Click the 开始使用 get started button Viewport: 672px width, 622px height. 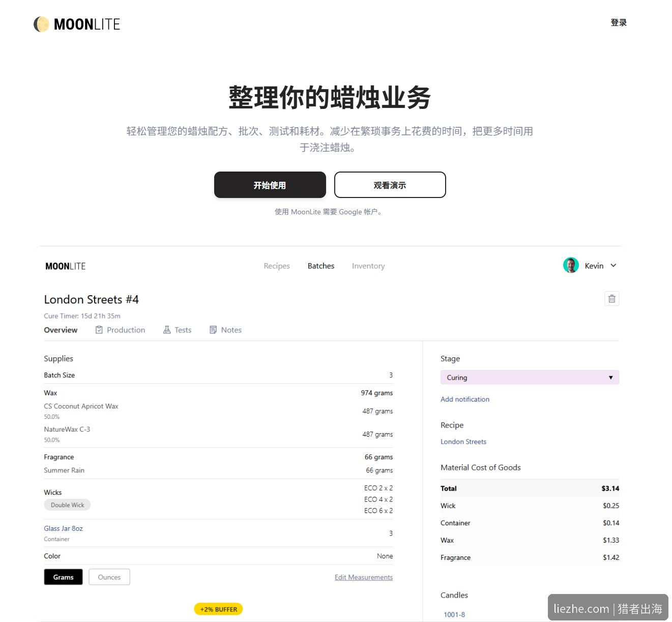270,185
